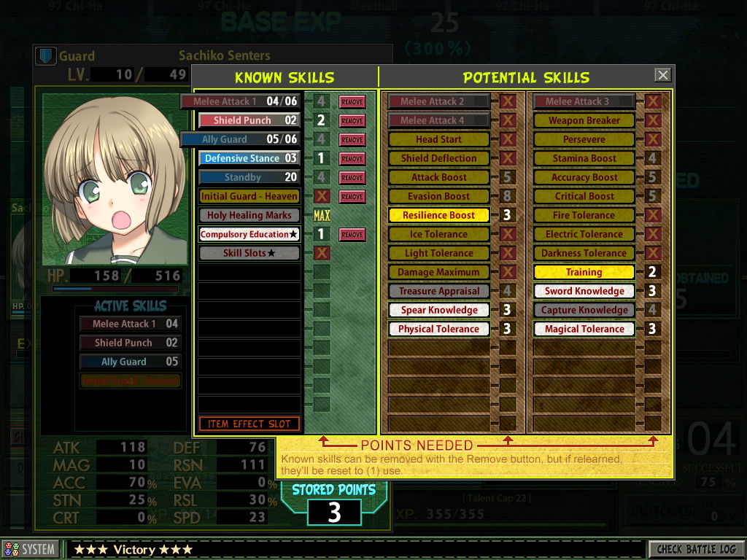Click points cost 8 beside Evasion Boost

508,196
